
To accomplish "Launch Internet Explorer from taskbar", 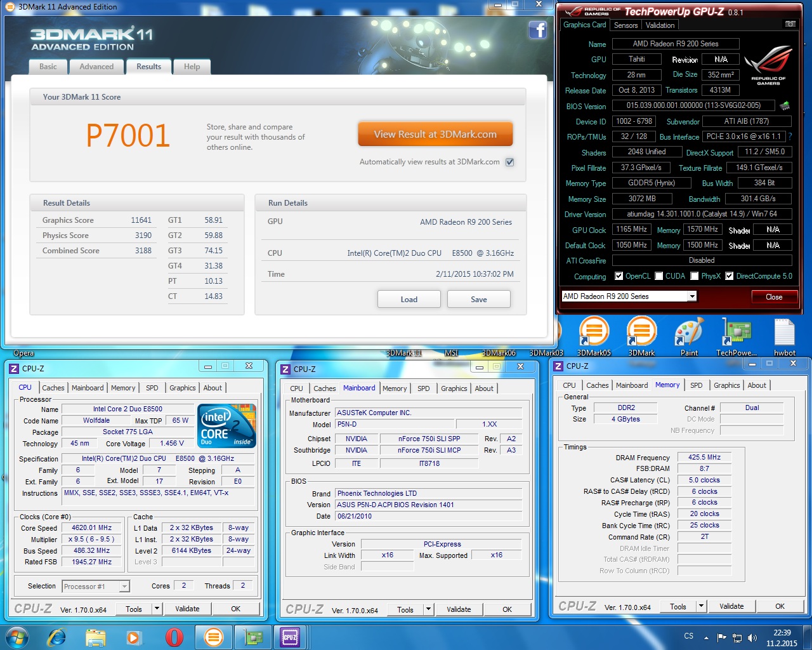I will click(57, 637).
